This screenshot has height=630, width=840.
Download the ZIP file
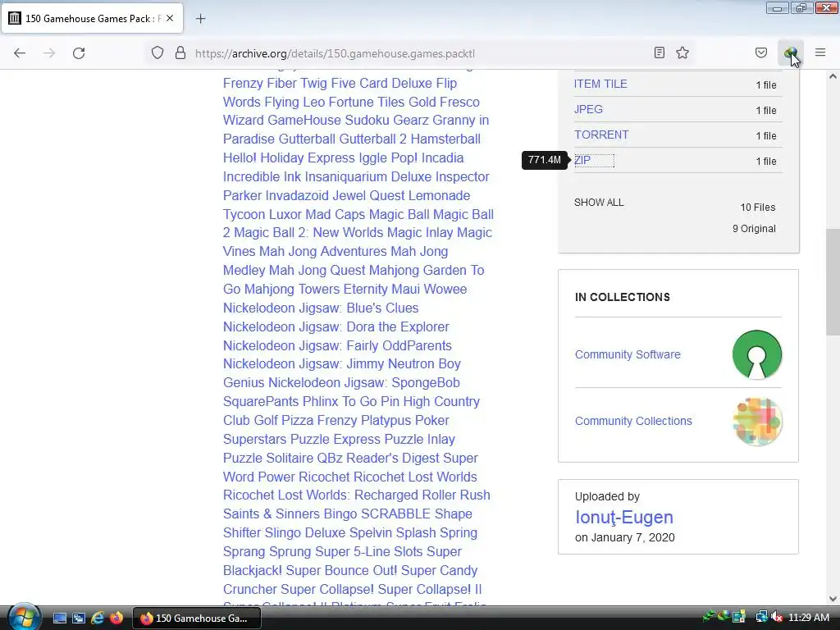coord(582,160)
